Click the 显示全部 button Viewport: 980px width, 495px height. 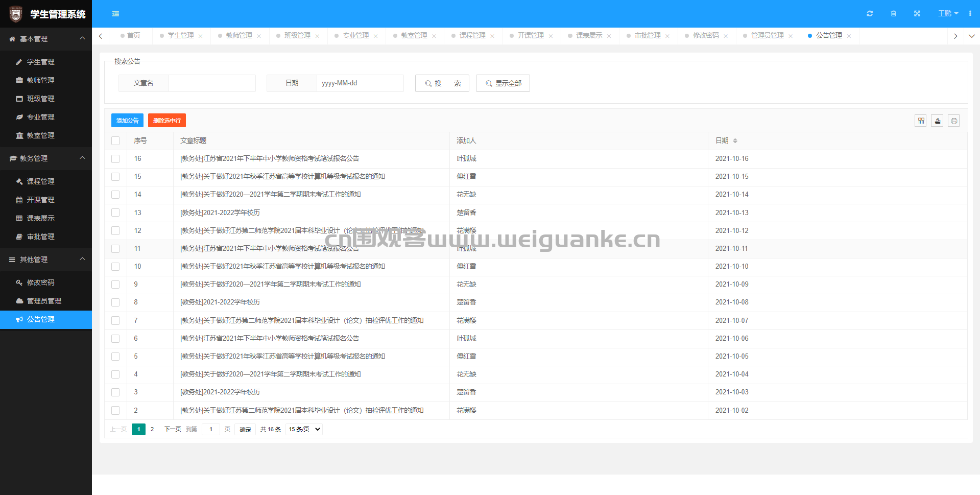pyautogui.click(x=503, y=83)
